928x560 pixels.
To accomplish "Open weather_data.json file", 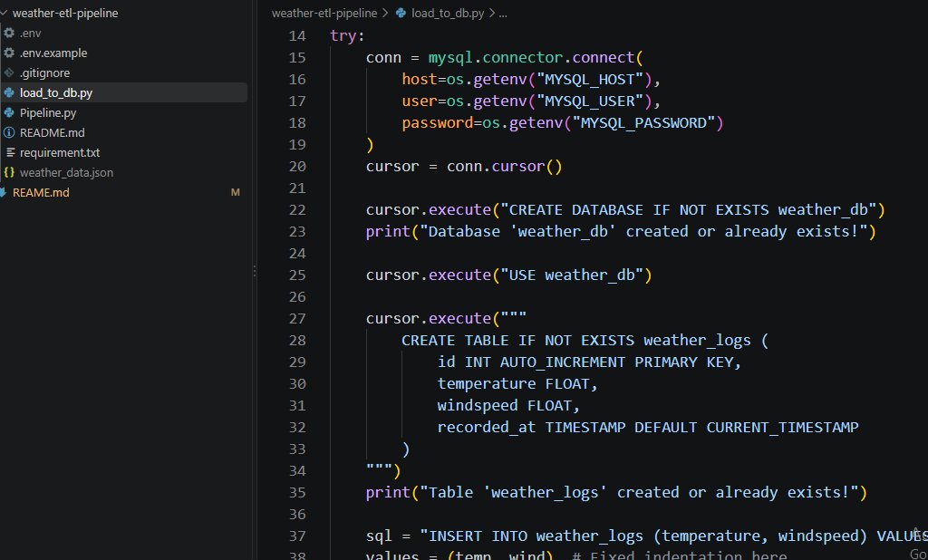I will pos(66,173).
